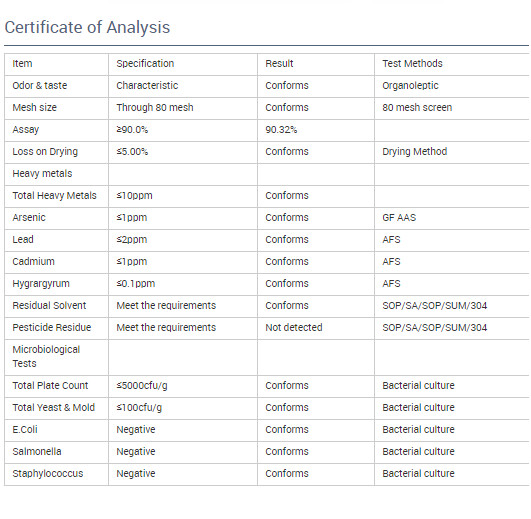Image resolution: width=531 pixels, height=519 pixels.
Task: Click SOP/SA/SOP/SUM/304 in Pesticide Residue row
Action: [x=434, y=328]
